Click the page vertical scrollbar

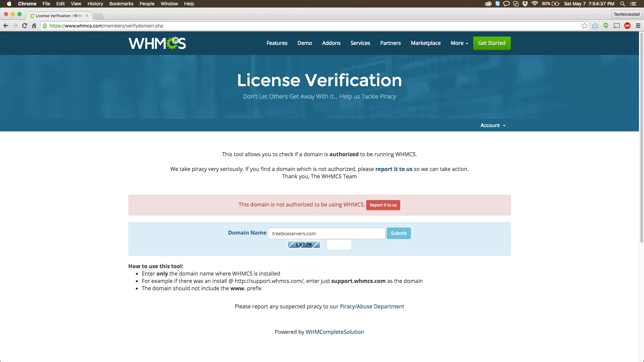pyautogui.click(x=641, y=137)
